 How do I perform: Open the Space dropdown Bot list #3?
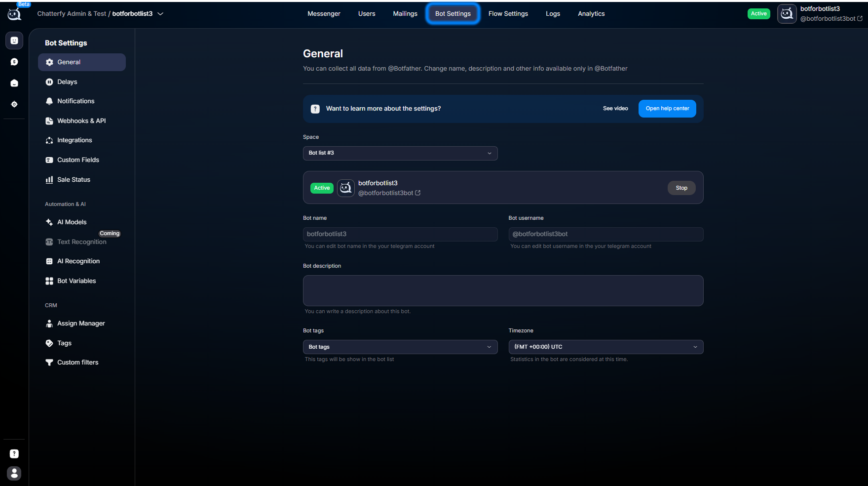click(x=400, y=153)
